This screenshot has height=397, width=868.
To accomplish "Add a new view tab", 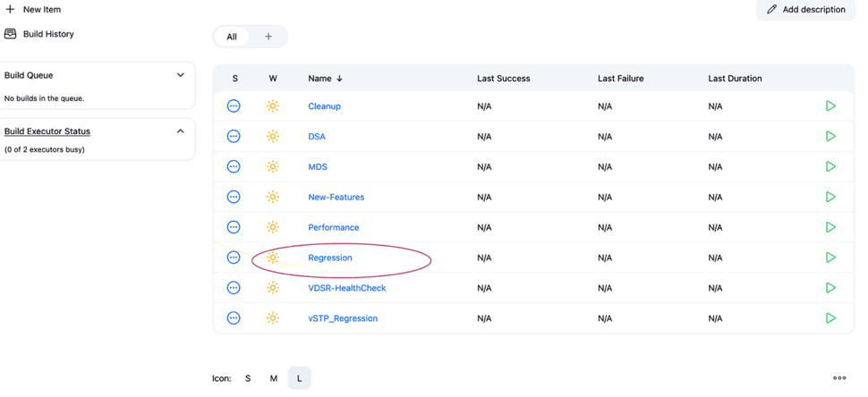I will click(x=268, y=37).
